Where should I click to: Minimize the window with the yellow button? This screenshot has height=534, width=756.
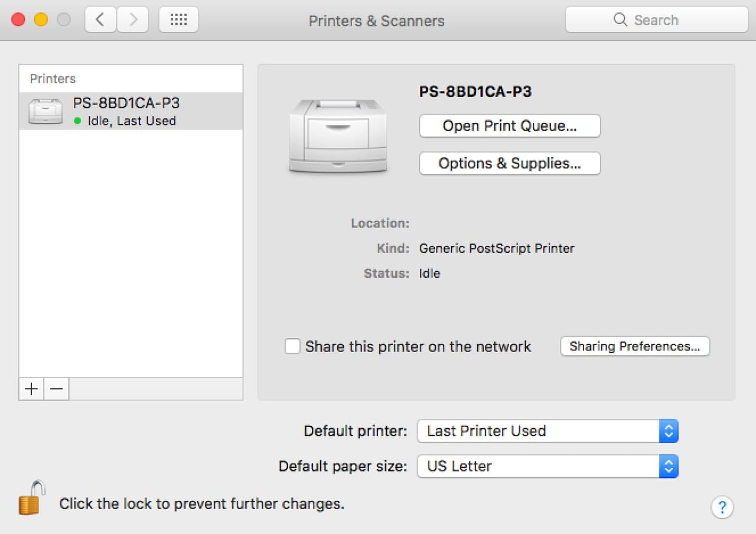pyautogui.click(x=41, y=20)
